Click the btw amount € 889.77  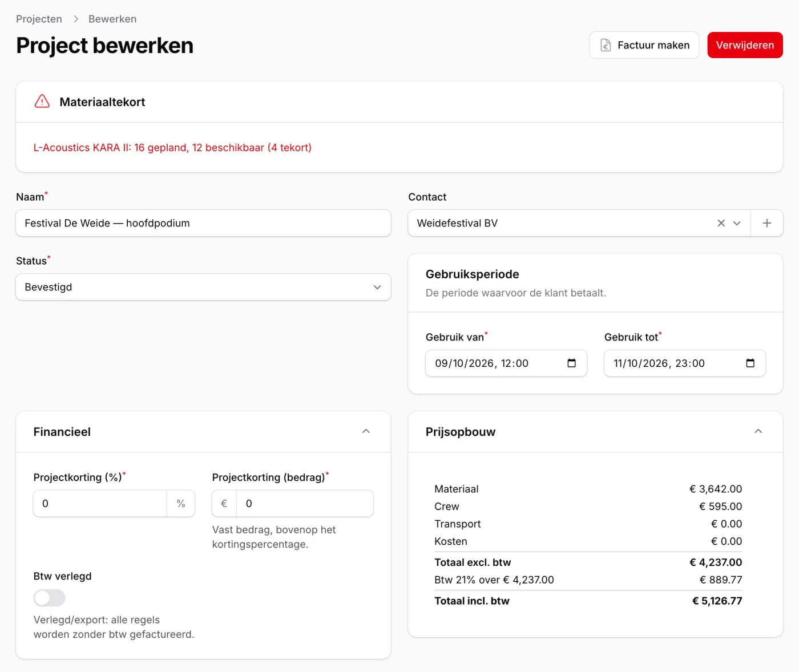[721, 580]
